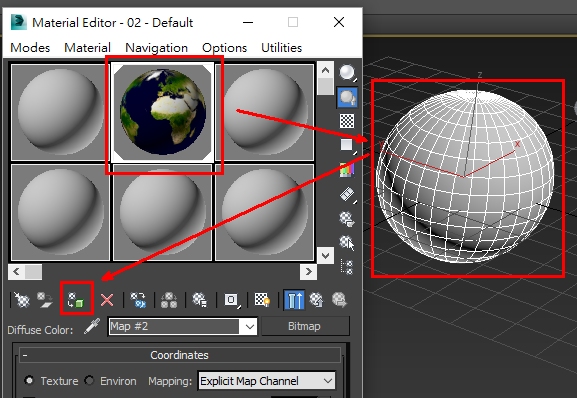This screenshot has height=398, width=577.
Task: Minimize the Material Editor window
Action: coord(248,22)
